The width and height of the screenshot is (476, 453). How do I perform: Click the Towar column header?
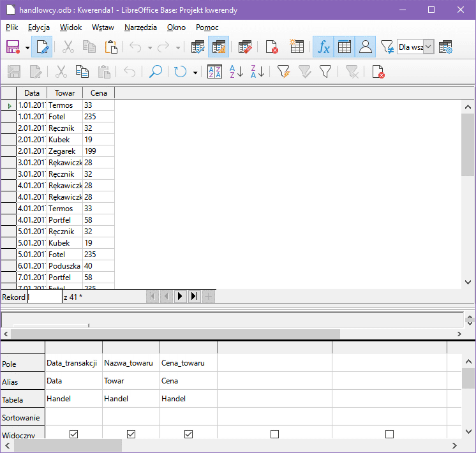[x=64, y=93]
